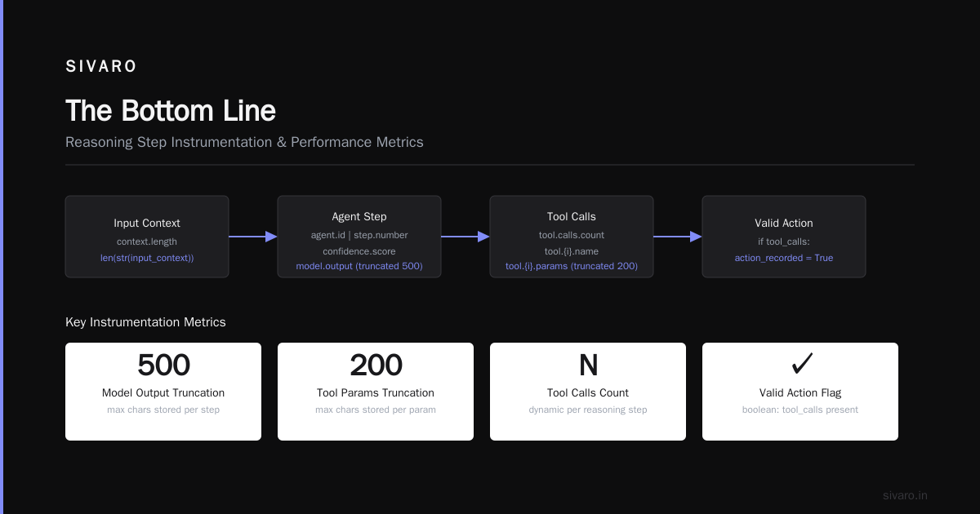Click the model.output (truncated 500) text
980x514 pixels.
click(x=359, y=266)
